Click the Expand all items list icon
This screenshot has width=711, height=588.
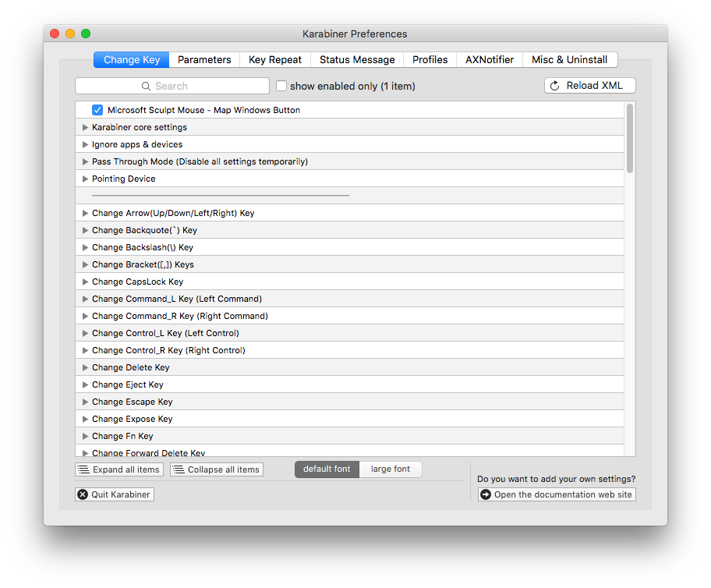pyautogui.click(x=83, y=469)
